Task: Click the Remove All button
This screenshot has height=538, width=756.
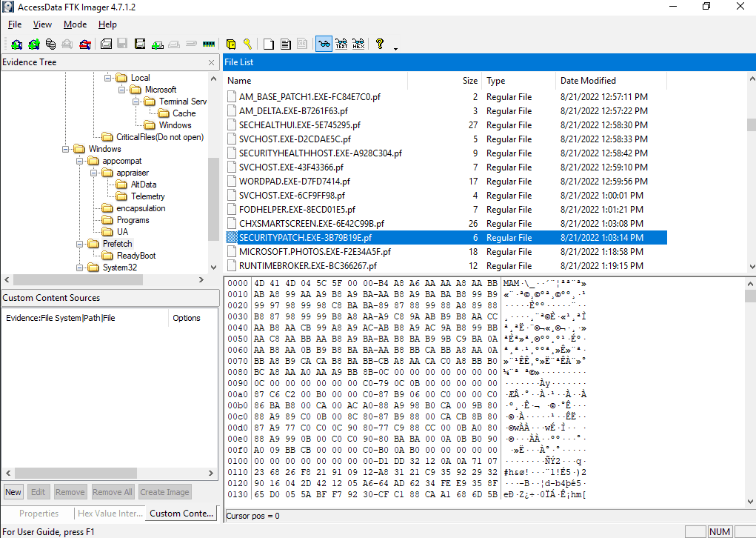Action: coord(113,492)
